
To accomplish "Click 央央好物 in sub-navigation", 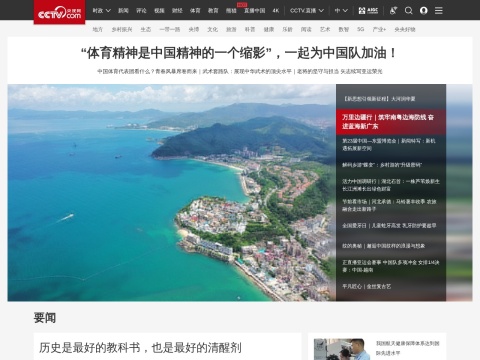I will (405, 29).
